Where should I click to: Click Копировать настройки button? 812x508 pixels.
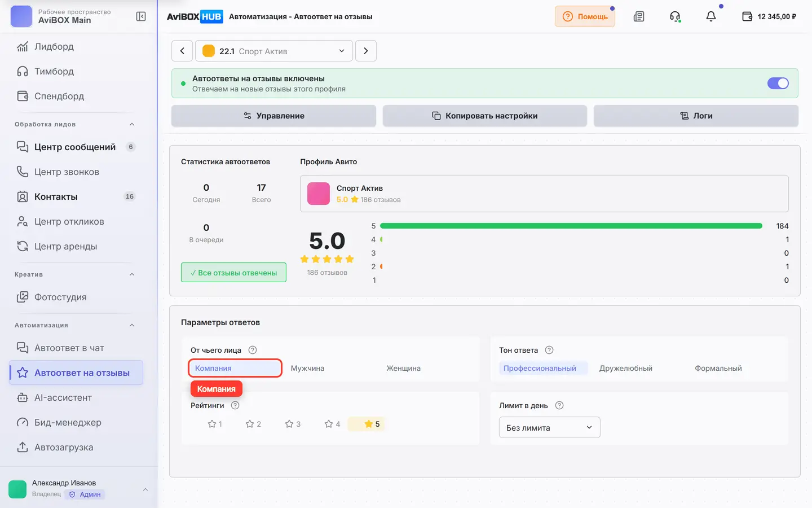tap(485, 116)
